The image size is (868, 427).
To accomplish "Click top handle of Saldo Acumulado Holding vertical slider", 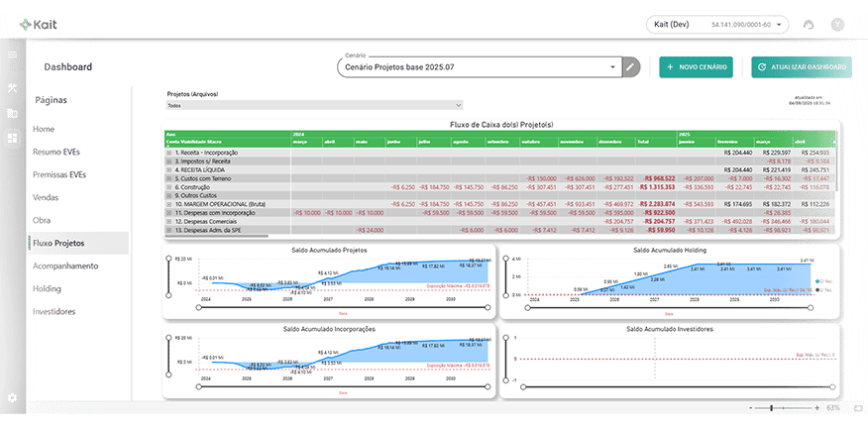I will click(x=505, y=259).
